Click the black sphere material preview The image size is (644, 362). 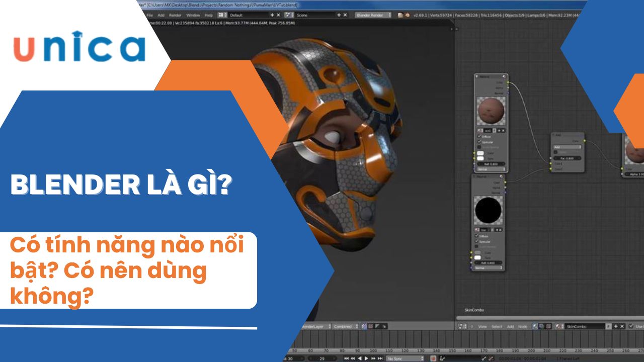489,210
